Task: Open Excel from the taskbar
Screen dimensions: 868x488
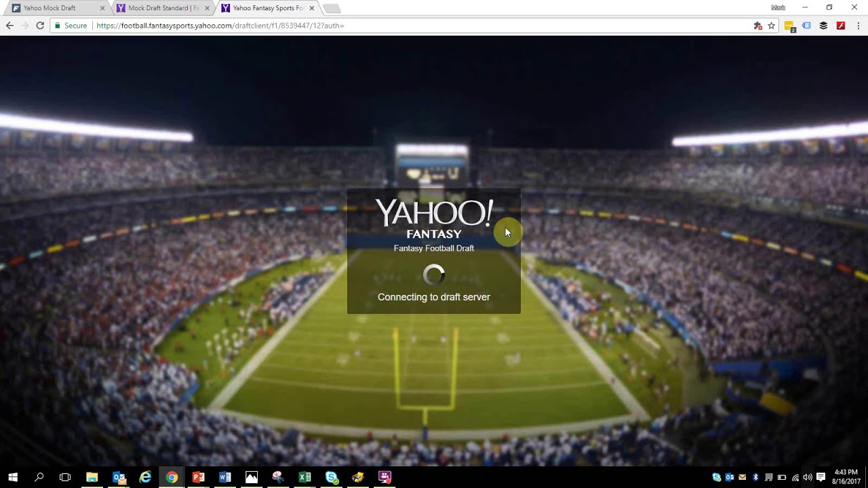Action: 304,477
